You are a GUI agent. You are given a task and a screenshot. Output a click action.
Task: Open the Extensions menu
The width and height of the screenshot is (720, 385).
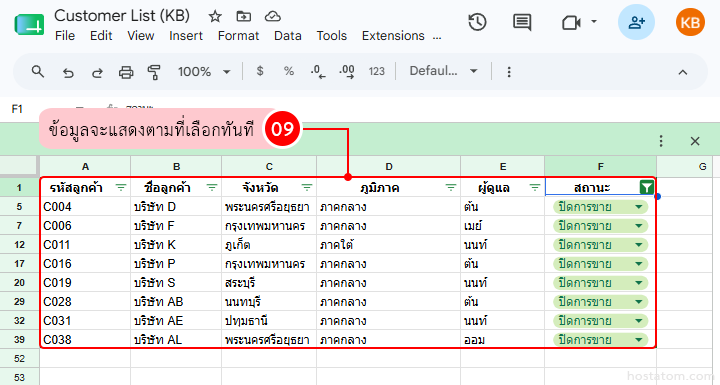coord(393,36)
